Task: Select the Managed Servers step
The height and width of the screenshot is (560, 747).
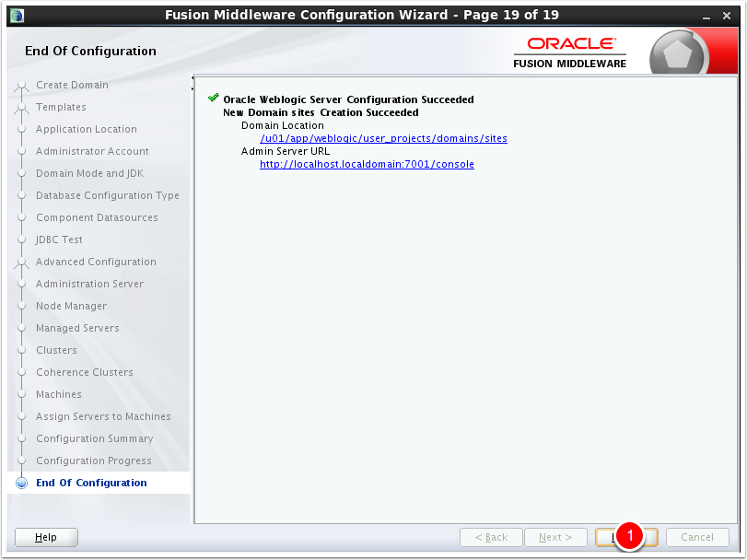Action: click(77, 328)
